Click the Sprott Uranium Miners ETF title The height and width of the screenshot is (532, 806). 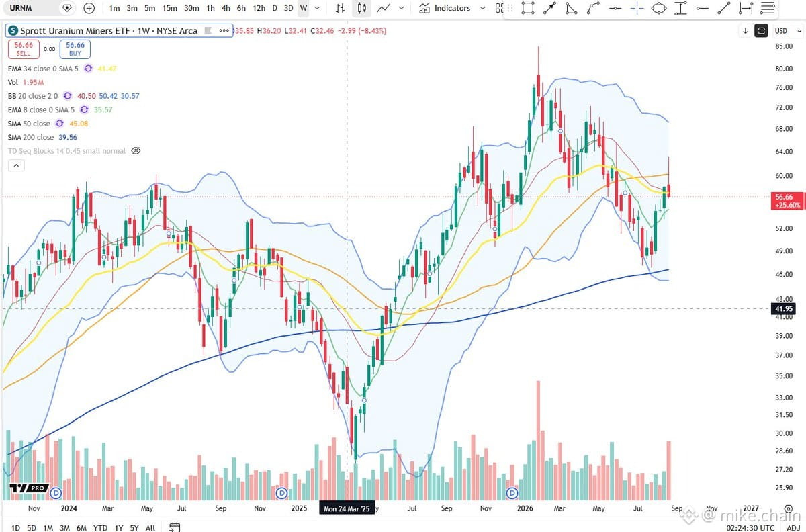click(x=109, y=31)
